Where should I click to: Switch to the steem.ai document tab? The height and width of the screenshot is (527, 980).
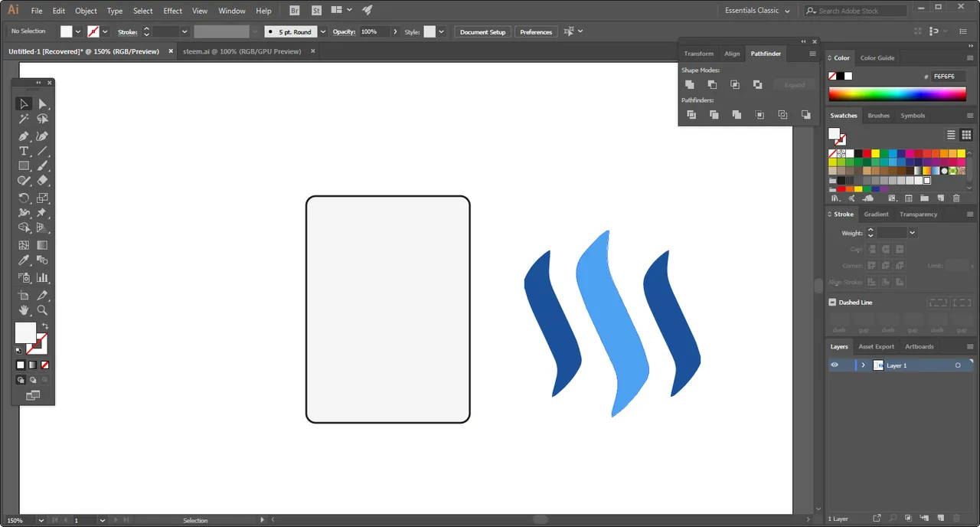click(242, 51)
